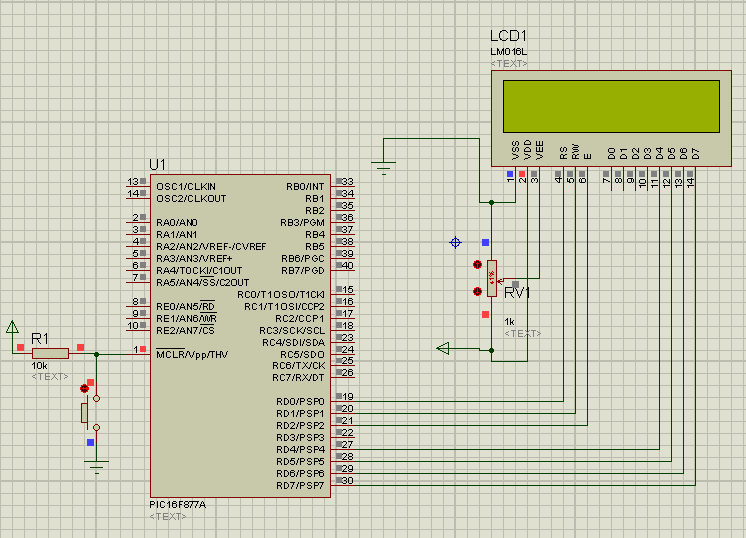Select the power terminal arrow below RV1
This screenshot has height=538, width=746.
pos(445,348)
